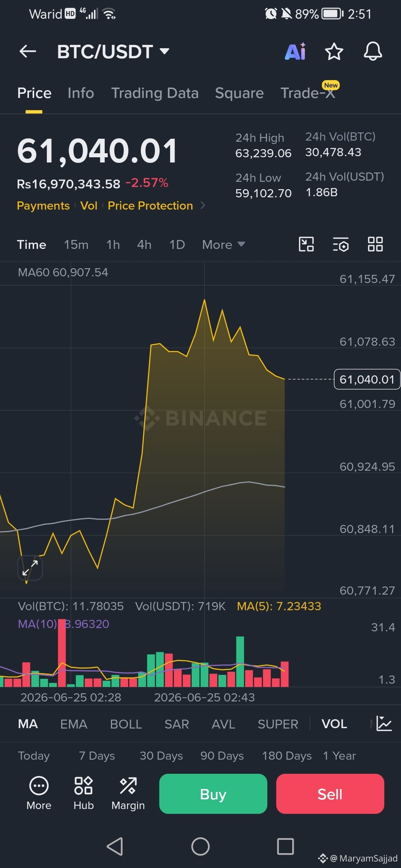Tap the -2.57% change percentage
The image size is (401, 868).
[x=147, y=183]
